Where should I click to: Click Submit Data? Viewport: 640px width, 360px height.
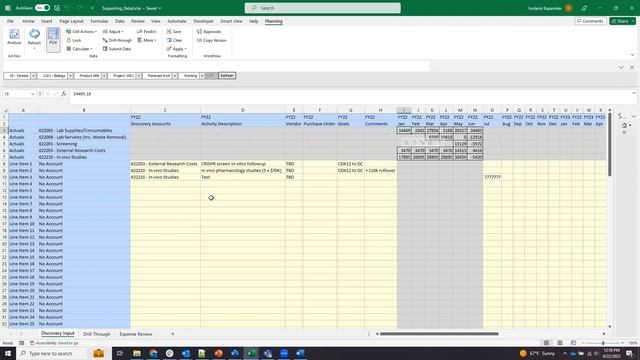(117, 49)
